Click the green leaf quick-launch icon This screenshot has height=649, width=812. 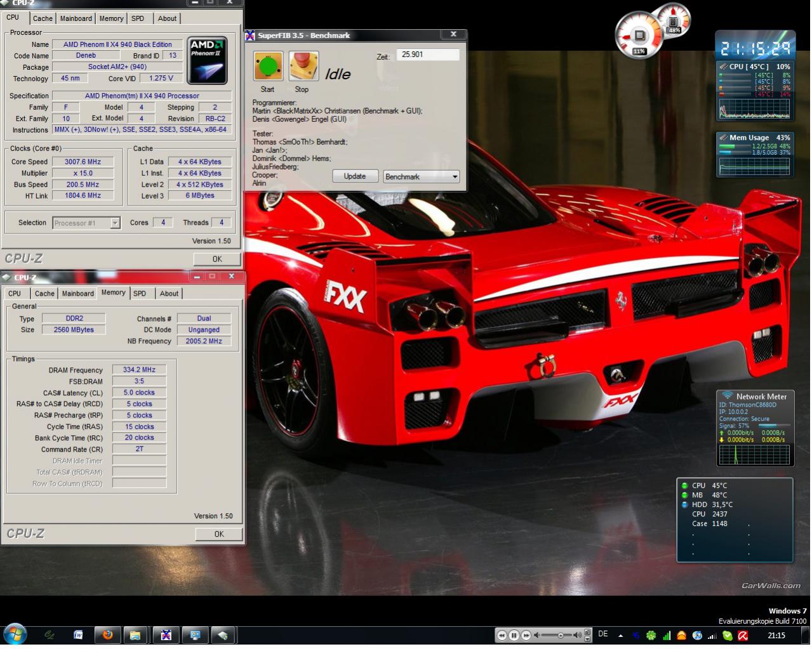[x=50, y=634]
